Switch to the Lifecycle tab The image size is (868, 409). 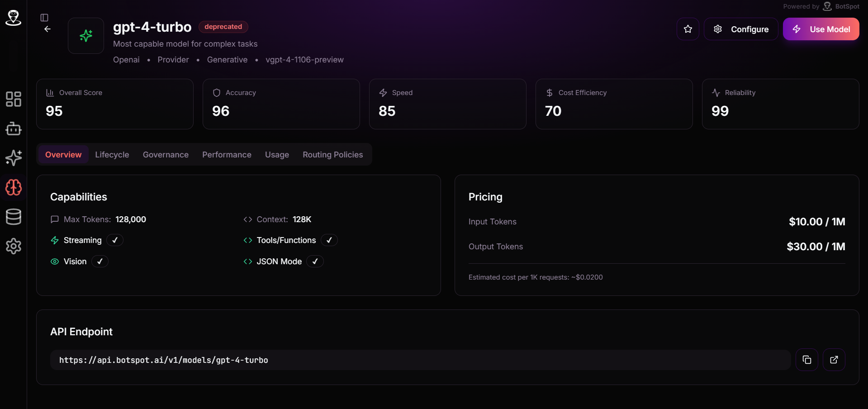112,155
